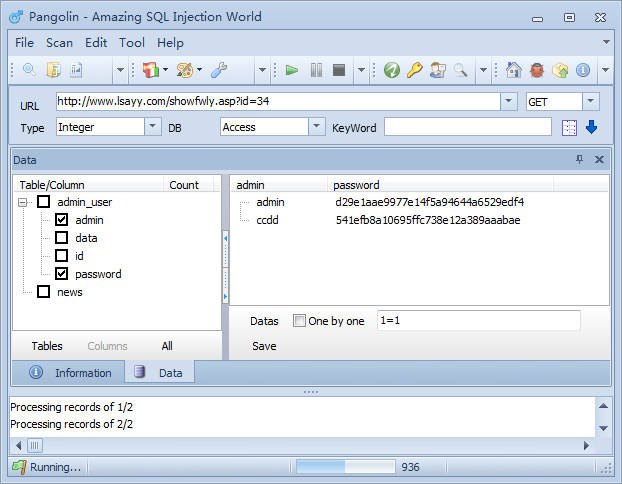622x484 pixels.
Task: Click the report chart toolbar icon
Action: click(76, 70)
